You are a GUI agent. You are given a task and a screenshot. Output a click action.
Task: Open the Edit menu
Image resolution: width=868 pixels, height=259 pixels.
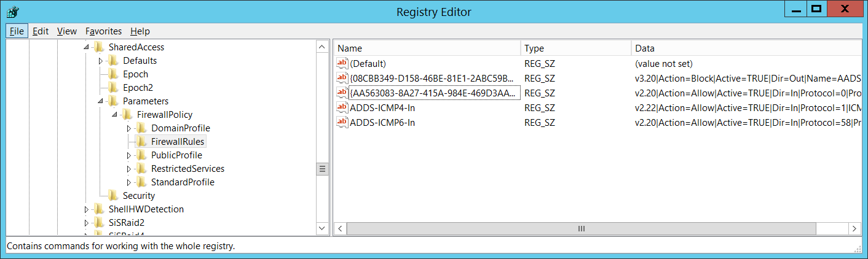click(41, 31)
